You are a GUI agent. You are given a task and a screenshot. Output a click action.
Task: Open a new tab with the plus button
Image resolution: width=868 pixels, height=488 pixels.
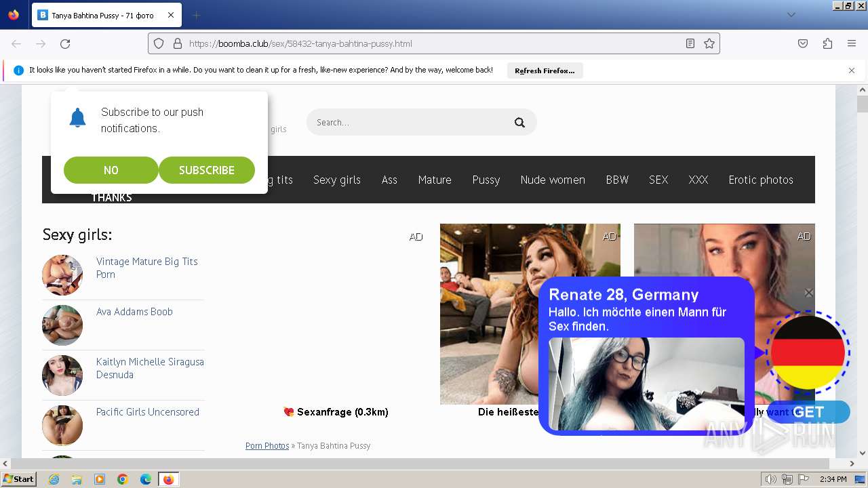tap(196, 15)
